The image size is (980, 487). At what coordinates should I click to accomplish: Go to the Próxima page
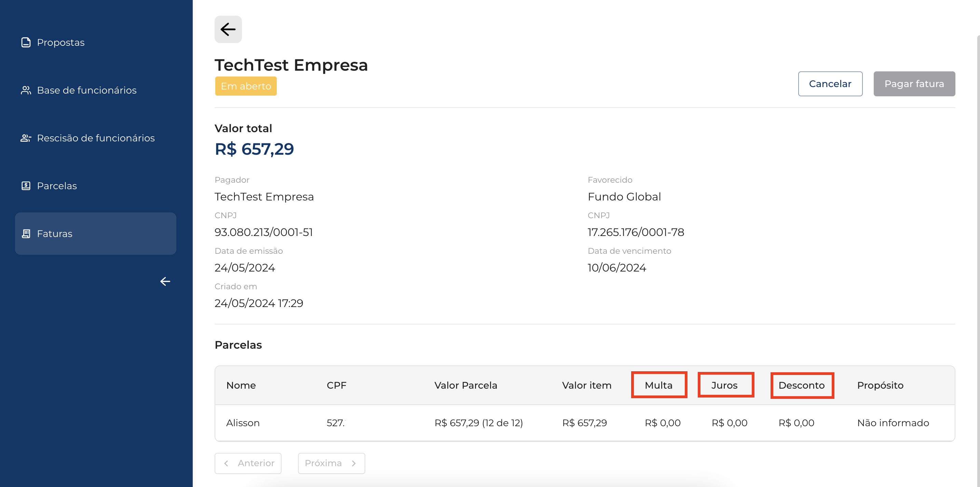pyautogui.click(x=331, y=463)
